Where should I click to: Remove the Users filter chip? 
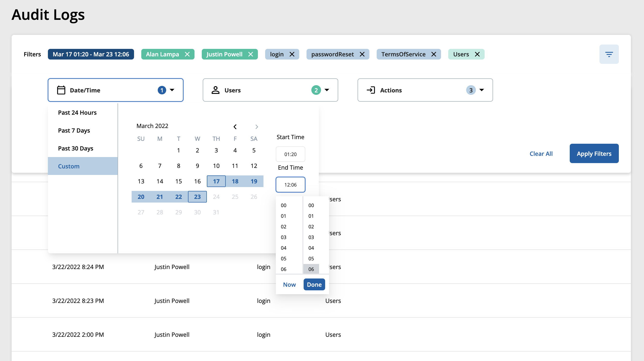coord(477,54)
